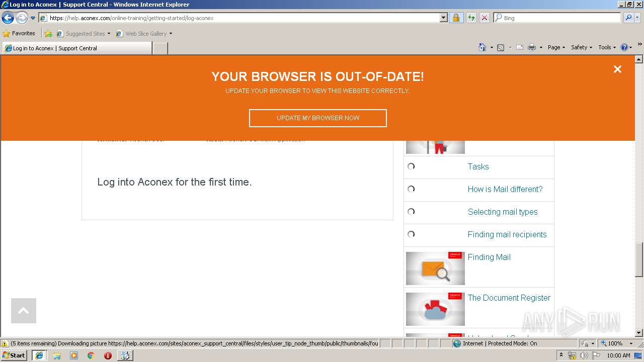Expand the address bar autocomplete dropdown
The height and width of the screenshot is (362, 644).
(x=443, y=18)
